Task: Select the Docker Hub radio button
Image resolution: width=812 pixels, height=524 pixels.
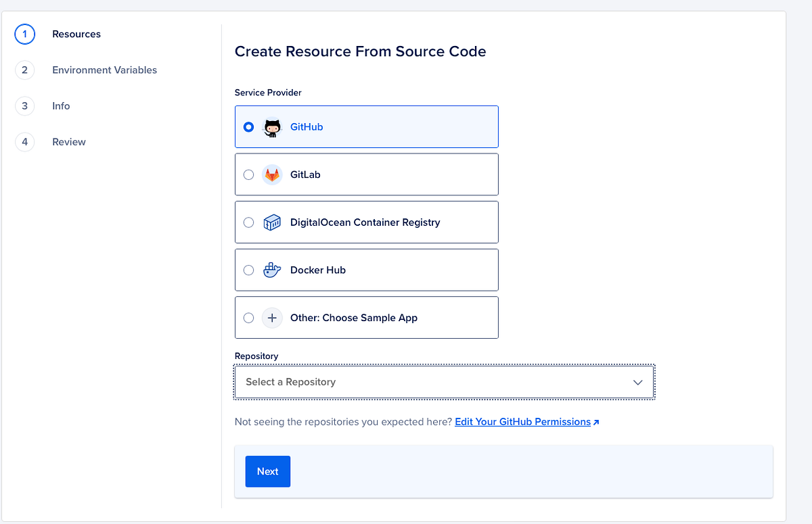Action: (248, 269)
